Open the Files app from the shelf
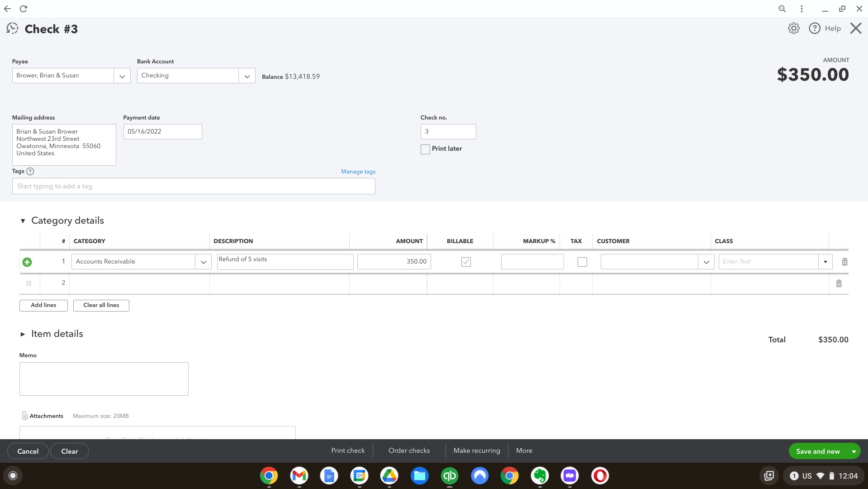Image resolution: width=868 pixels, height=489 pixels. click(419, 475)
